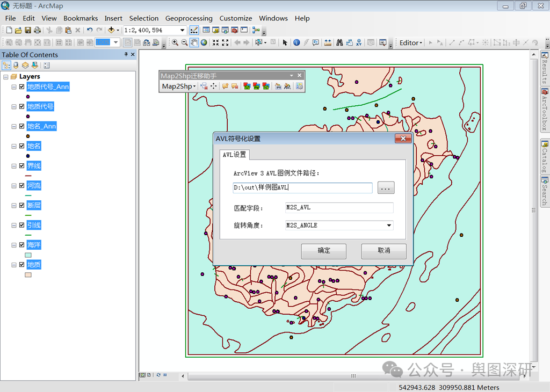The height and width of the screenshot is (392, 550).
Task: Select the Measure ruler tool
Action: tap(328, 42)
